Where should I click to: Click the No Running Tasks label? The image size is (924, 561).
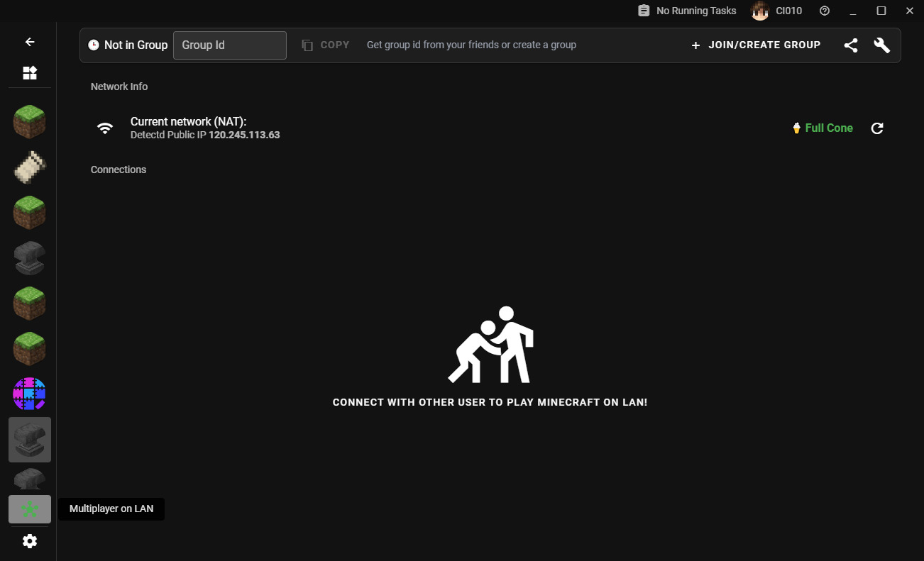click(x=696, y=11)
